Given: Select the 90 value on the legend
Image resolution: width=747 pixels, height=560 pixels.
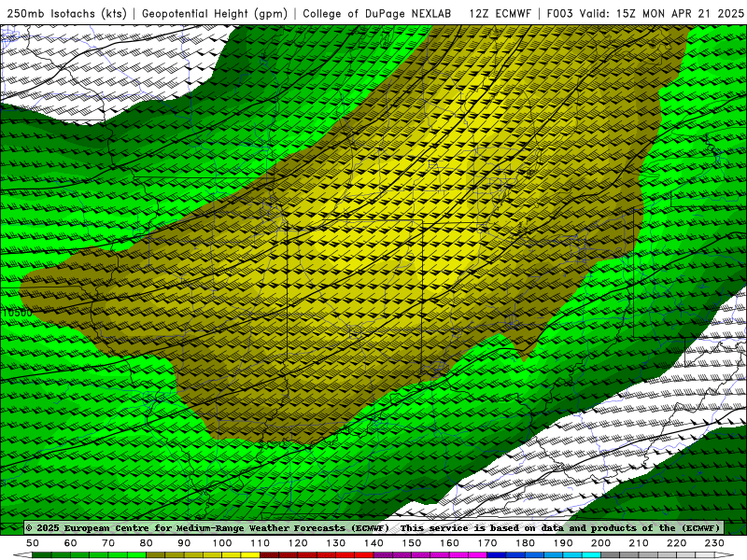Looking at the screenshot, I should coord(184,543).
